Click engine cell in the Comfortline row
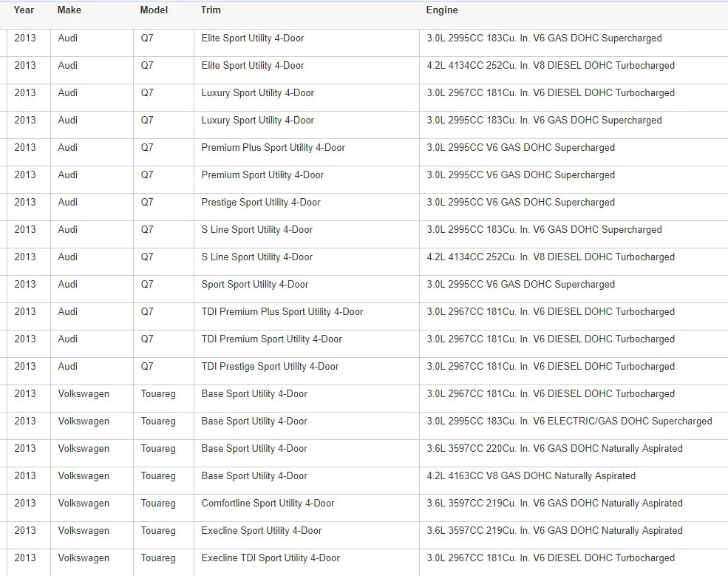The width and height of the screenshot is (728, 576). (574, 508)
